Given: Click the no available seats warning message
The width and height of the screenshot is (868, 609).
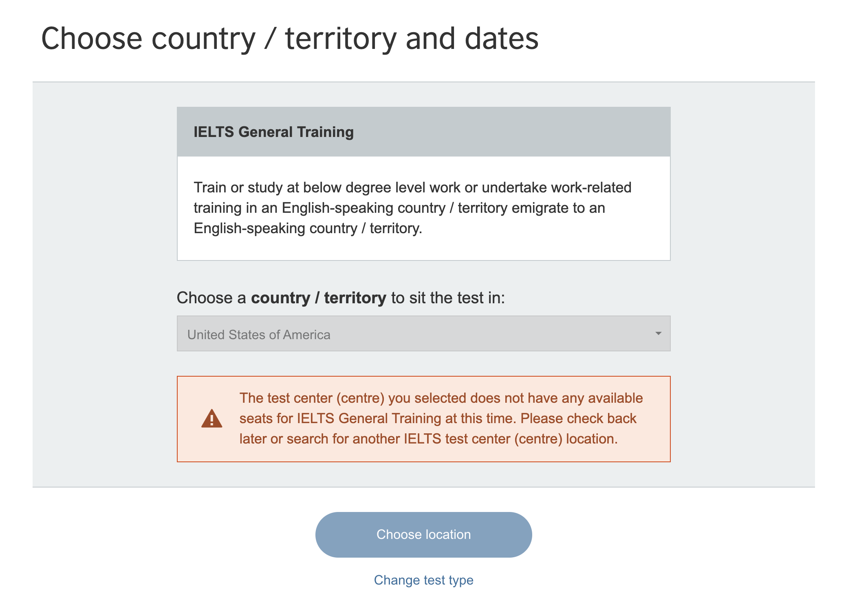Looking at the screenshot, I should (x=441, y=418).
